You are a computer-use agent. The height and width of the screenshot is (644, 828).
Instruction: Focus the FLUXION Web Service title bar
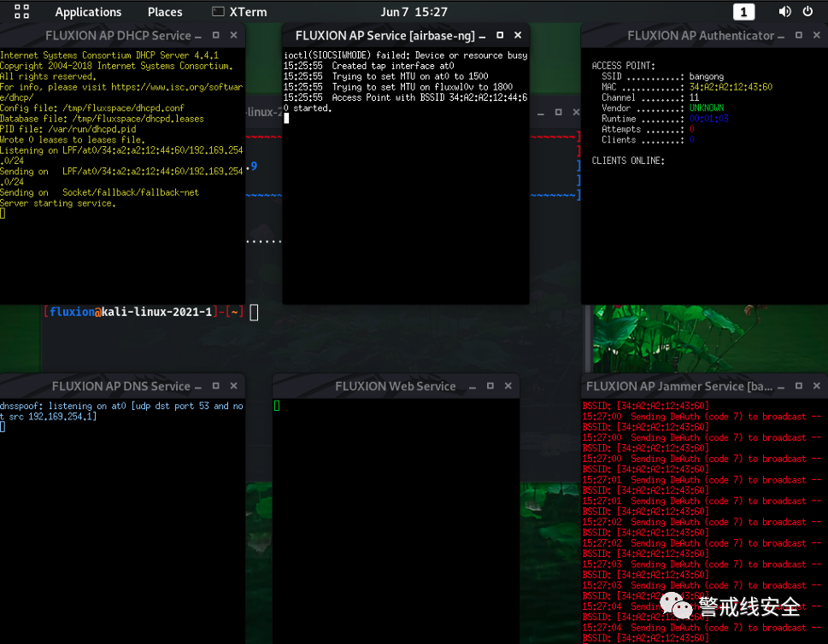(395, 386)
